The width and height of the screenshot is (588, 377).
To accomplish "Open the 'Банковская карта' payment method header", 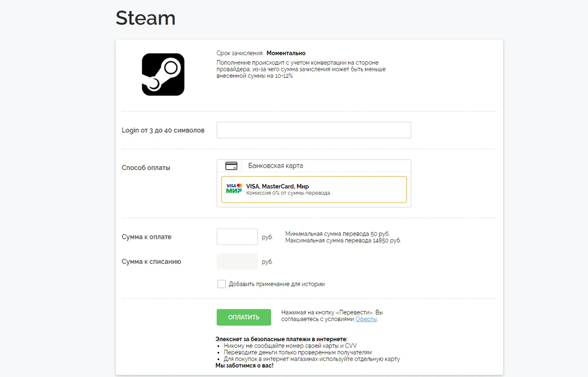I will pyautogui.click(x=314, y=166).
